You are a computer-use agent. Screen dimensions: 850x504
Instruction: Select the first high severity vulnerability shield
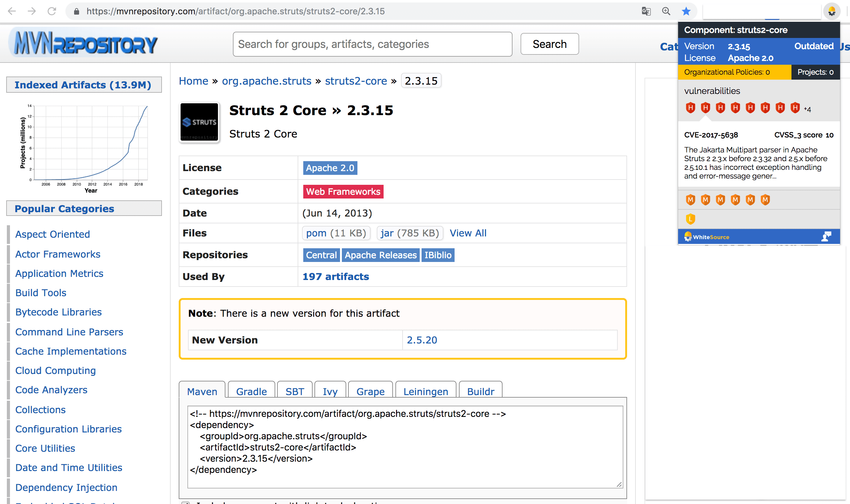(690, 108)
